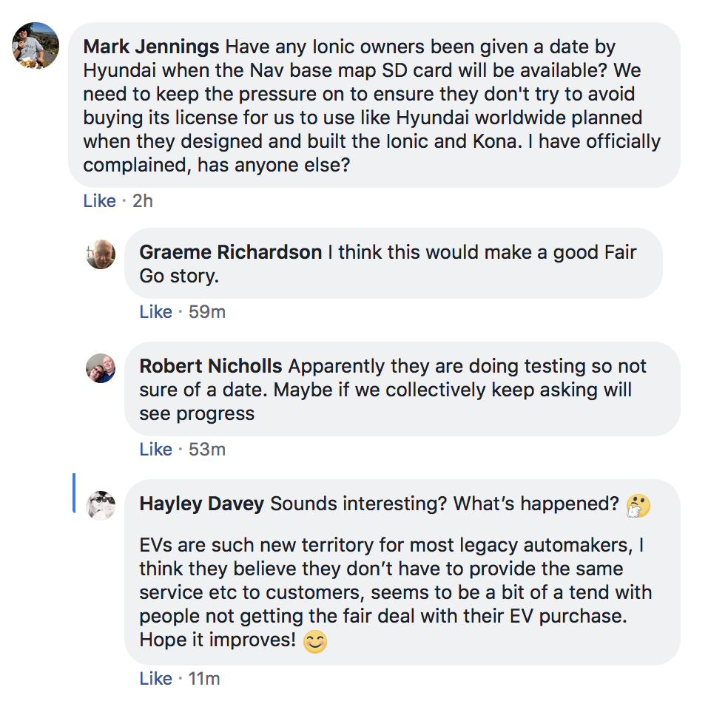Like Mark Jennings' comment
The image size is (728, 701).
coord(99,201)
